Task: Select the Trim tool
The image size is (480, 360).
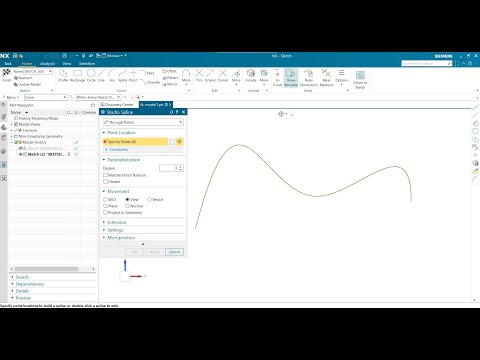Action: (x=199, y=75)
